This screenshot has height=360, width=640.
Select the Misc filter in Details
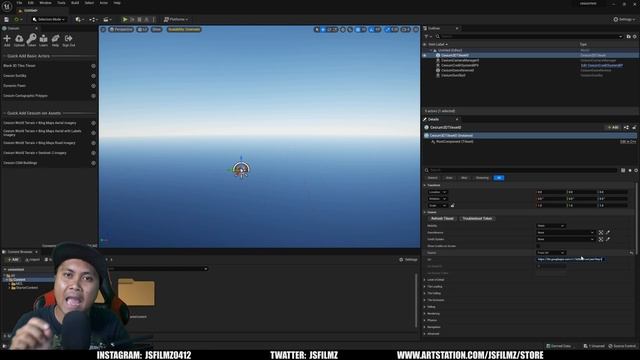click(x=464, y=178)
